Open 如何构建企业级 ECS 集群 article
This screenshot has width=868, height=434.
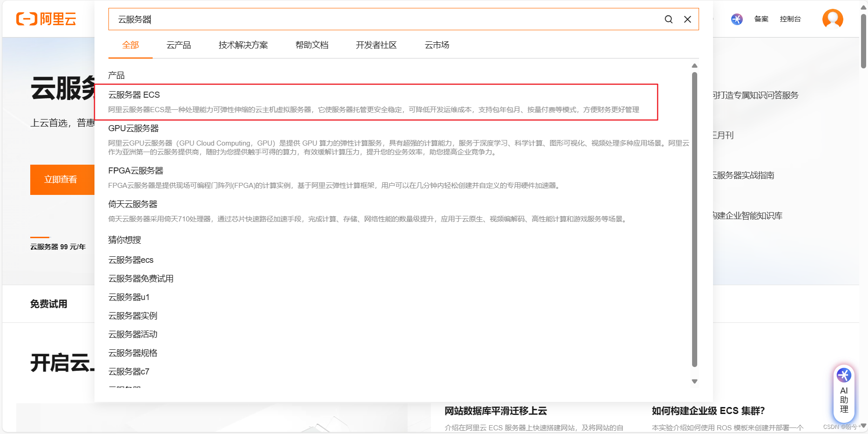[x=708, y=411]
